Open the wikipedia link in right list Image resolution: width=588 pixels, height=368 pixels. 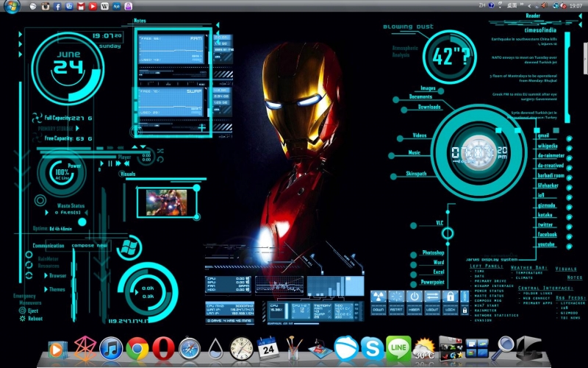point(546,146)
